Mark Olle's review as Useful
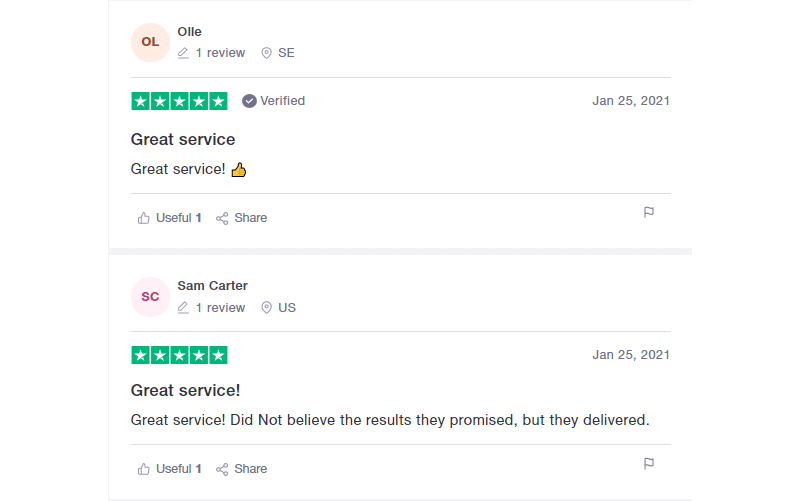 (x=169, y=218)
